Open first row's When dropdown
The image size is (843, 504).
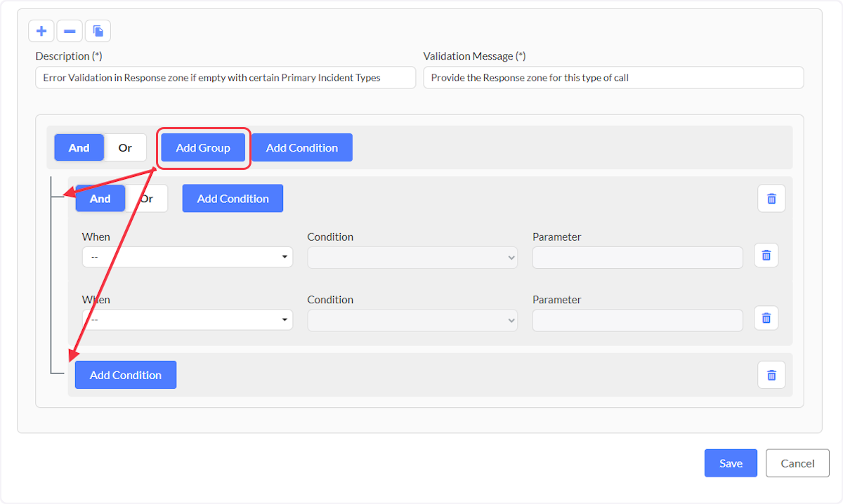click(x=188, y=257)
